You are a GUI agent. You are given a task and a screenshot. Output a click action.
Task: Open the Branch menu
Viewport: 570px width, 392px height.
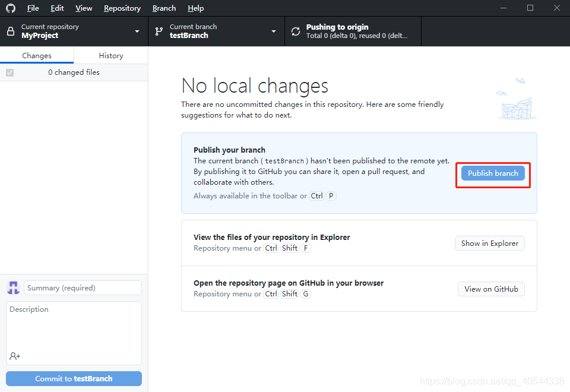coord(164,8)
